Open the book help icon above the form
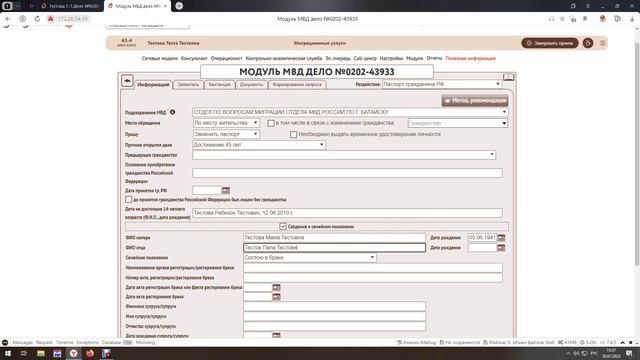 508,77
